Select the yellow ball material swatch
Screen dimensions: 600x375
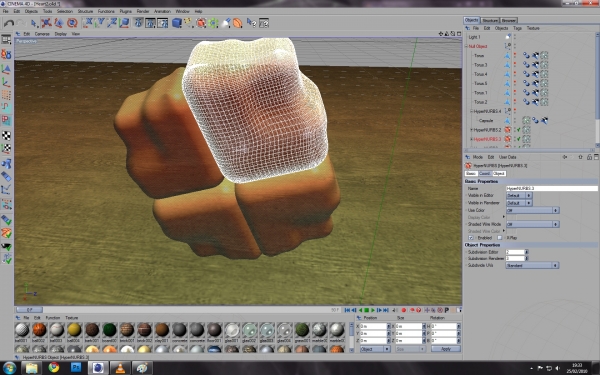click(74, 329)
